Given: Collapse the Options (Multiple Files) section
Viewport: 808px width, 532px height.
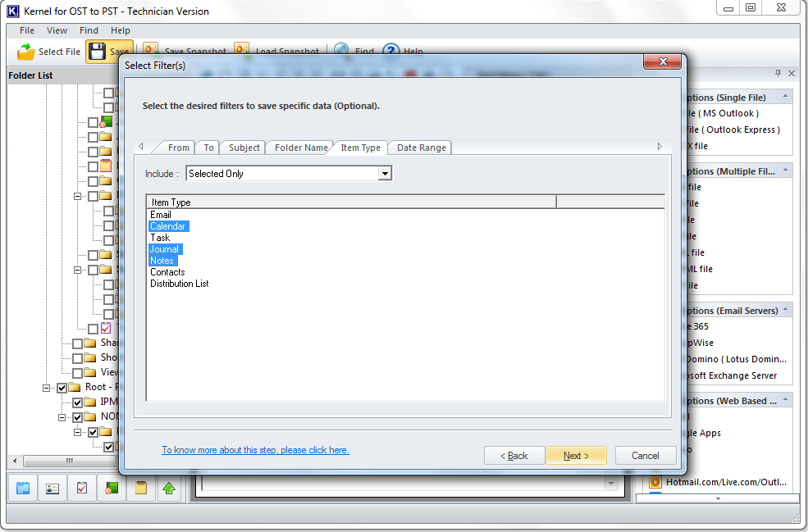Looking at the screenshot, I should coord(785,170).
